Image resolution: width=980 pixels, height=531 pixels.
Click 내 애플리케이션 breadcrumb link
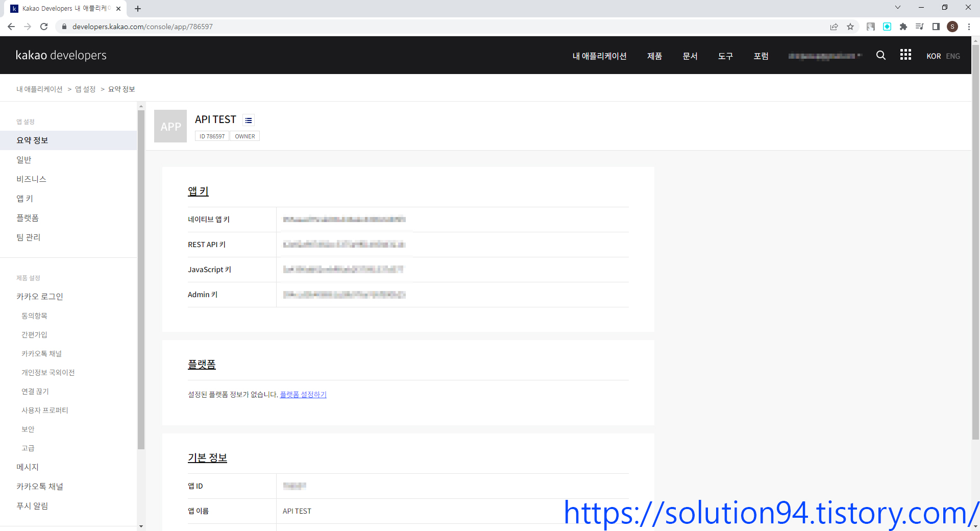[39, 89]
